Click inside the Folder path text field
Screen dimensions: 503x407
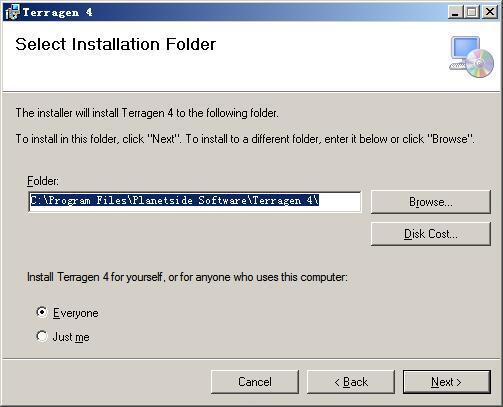click(195, 201)
